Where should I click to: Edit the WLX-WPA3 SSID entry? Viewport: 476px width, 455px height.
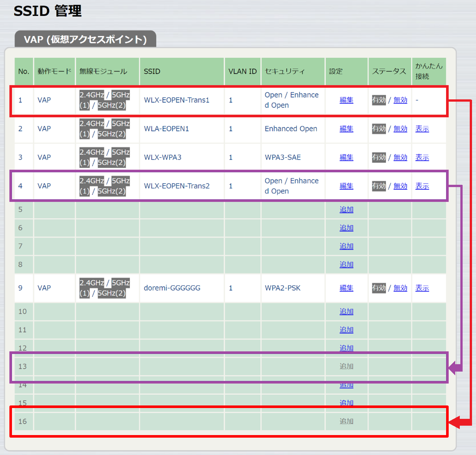tap(346, 157)
